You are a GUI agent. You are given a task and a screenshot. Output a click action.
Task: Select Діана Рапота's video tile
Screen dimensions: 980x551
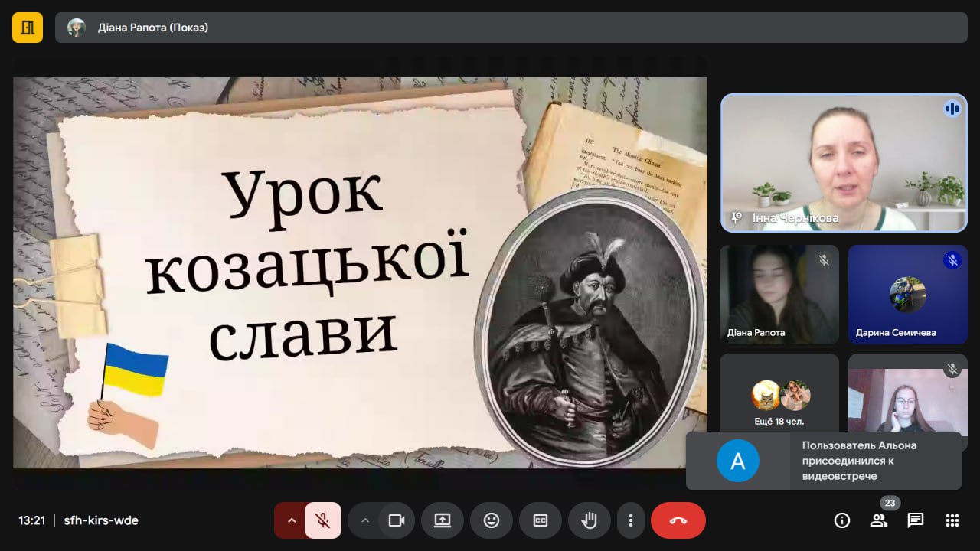(779, 294)
